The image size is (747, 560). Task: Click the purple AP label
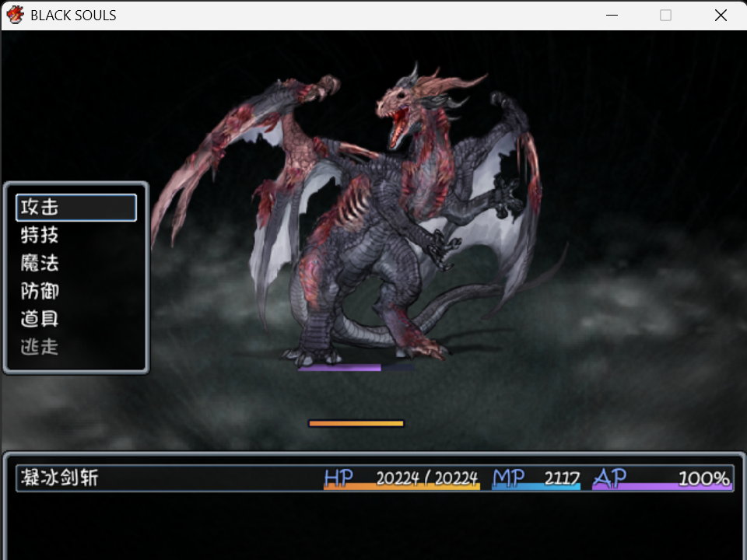[x=610, y=478]
